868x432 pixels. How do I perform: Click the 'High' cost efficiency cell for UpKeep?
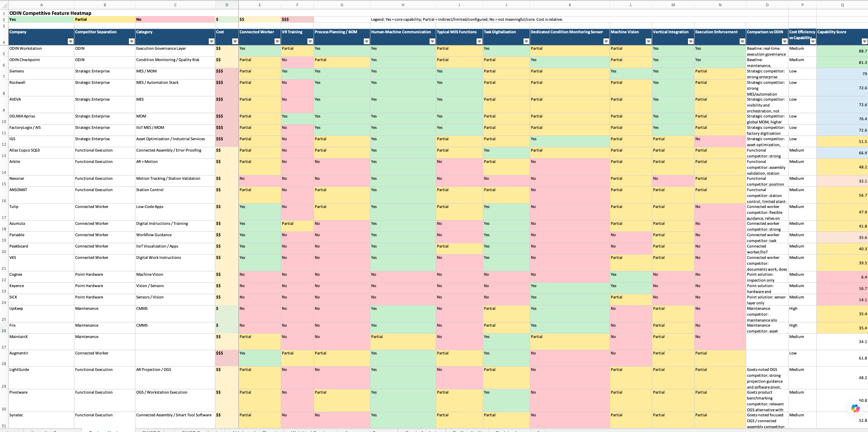pyautogui.click(x=802, y=314)
